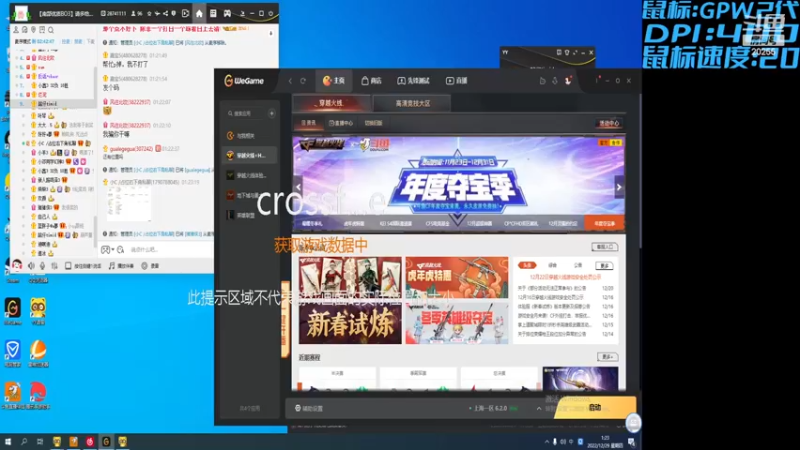Open the YY play video icon

click(x=185, y=13)
